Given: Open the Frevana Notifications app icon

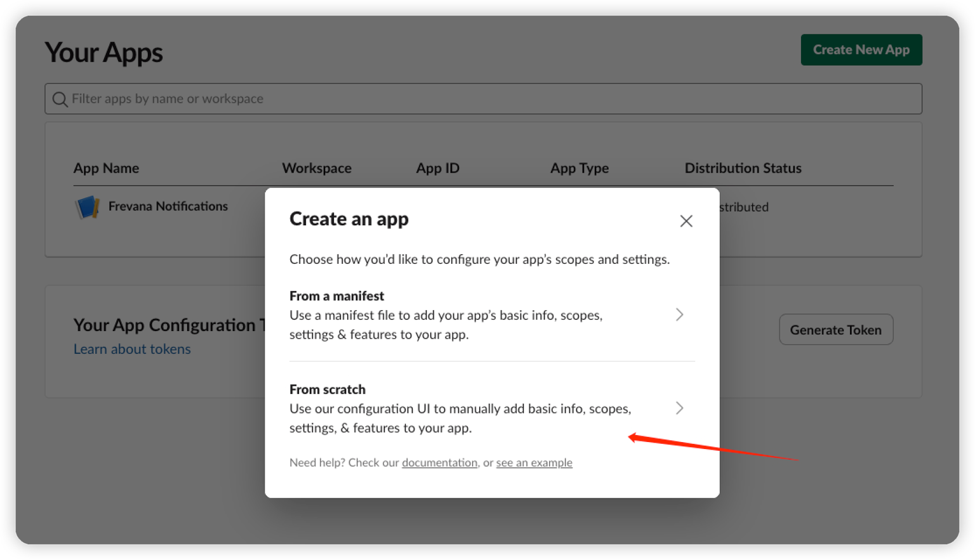Looking at the screenshot, I should [x=87, y=207].
